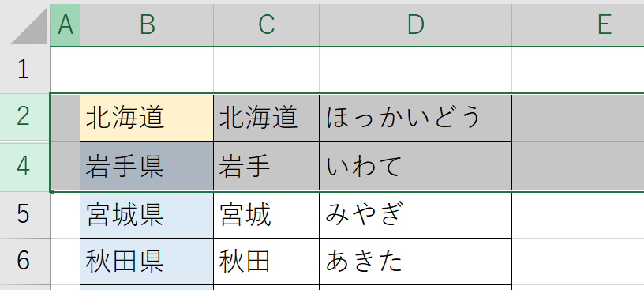Click the cell containing あきた

click(415, 262)
